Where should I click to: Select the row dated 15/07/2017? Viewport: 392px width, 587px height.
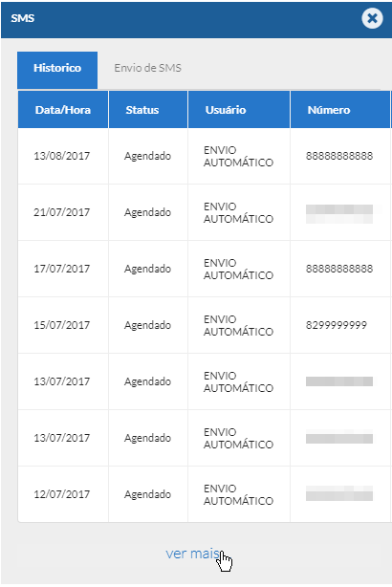[205, 325]
